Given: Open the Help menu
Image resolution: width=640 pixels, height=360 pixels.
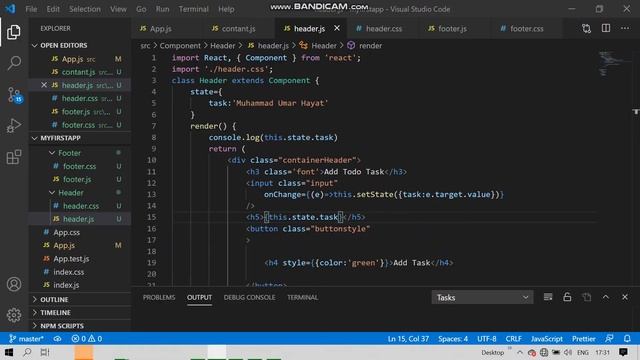Looking at the screenshot, I should (226, 9).
